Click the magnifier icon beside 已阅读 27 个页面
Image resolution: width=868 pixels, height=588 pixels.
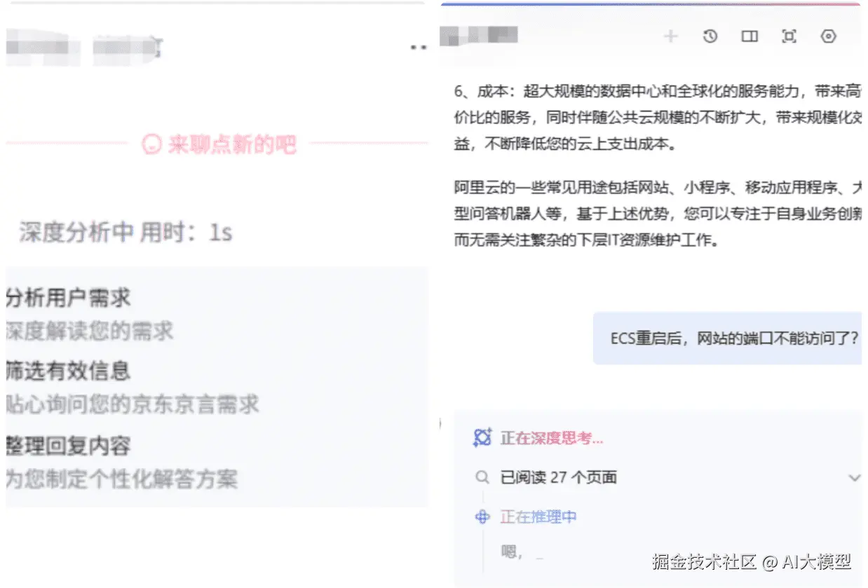click(x=482, y=477)
